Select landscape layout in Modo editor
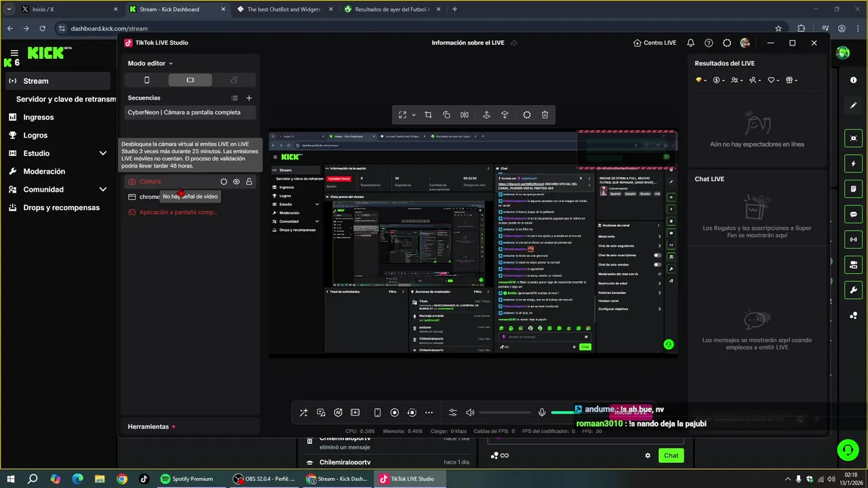The image size is (868, 488). (x=190, y=80)
